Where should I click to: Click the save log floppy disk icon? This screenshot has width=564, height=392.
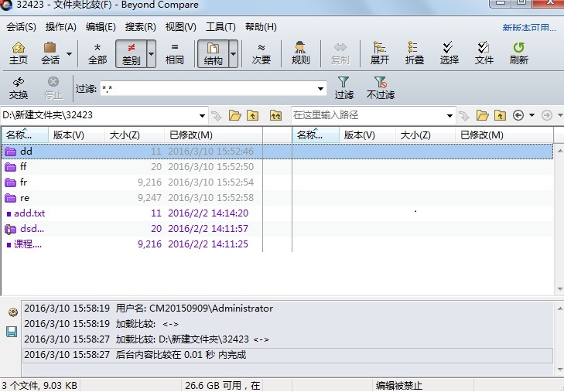pyautogui.click(x=12, y=332)
